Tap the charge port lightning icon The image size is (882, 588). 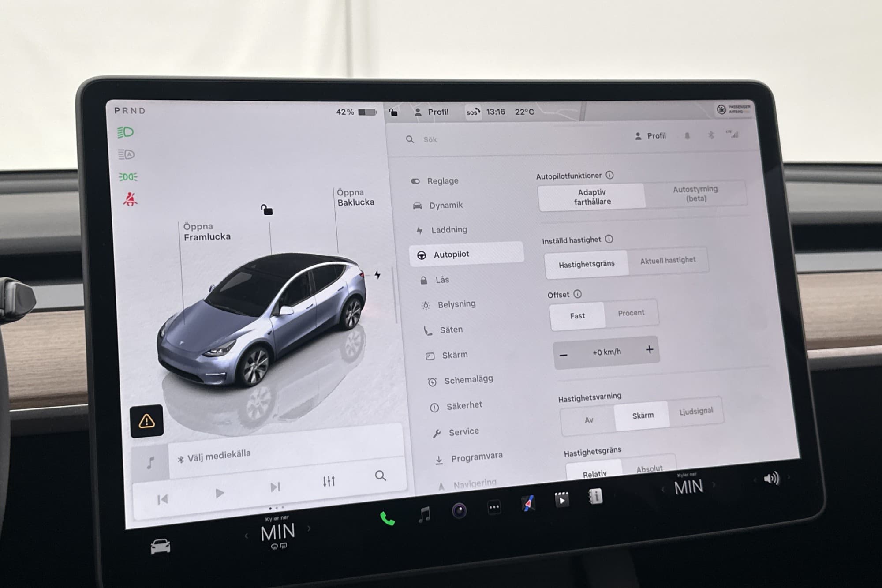pos(377,274)
